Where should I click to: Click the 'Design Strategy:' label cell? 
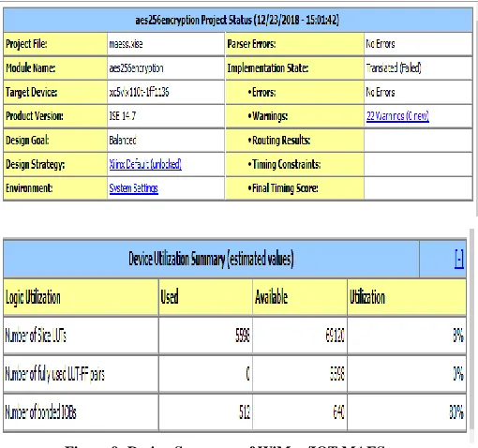pos(55,164)
